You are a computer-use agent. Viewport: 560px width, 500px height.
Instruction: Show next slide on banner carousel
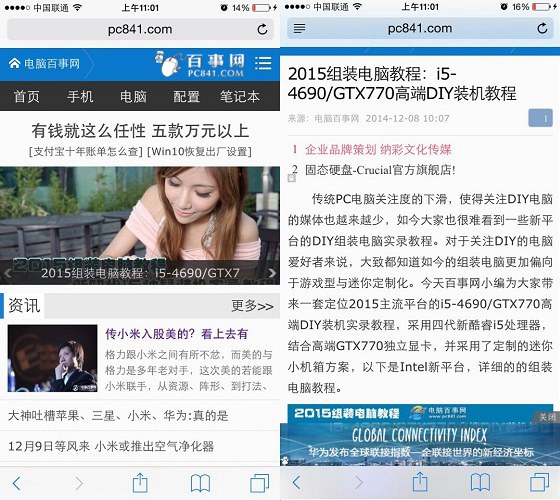click(x=272, y=273)
